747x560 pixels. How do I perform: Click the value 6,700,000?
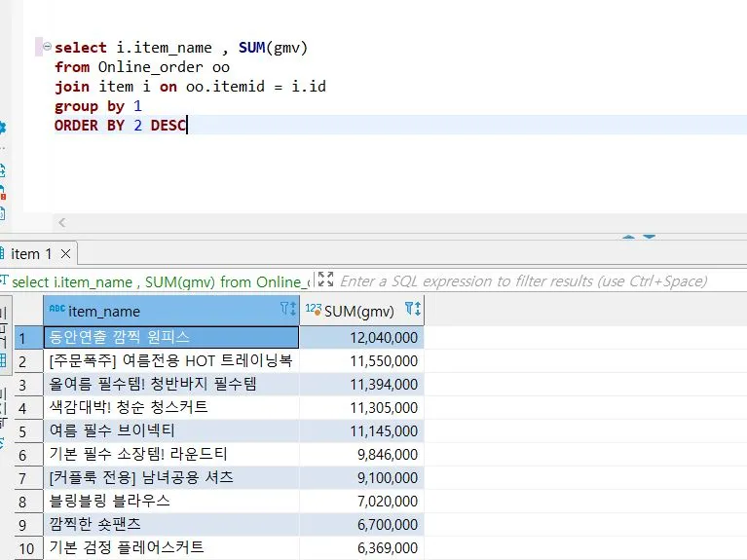388,524
